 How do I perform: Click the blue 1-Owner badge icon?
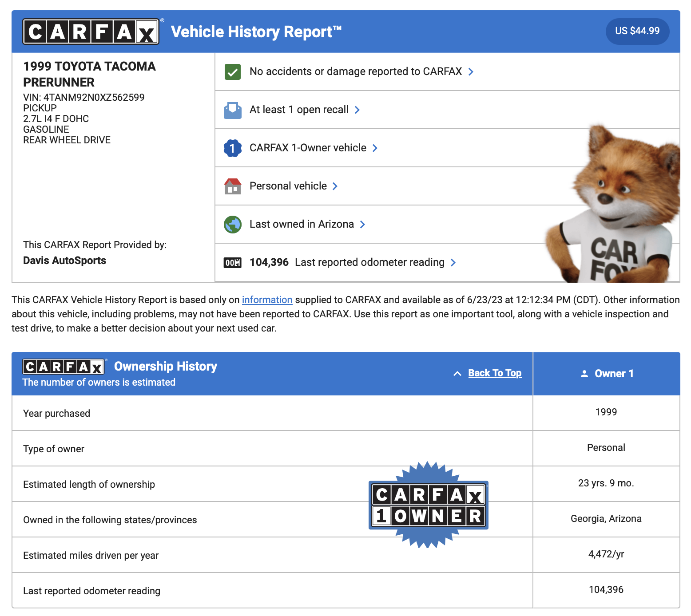pyautogui.click(x=233, y=148)
